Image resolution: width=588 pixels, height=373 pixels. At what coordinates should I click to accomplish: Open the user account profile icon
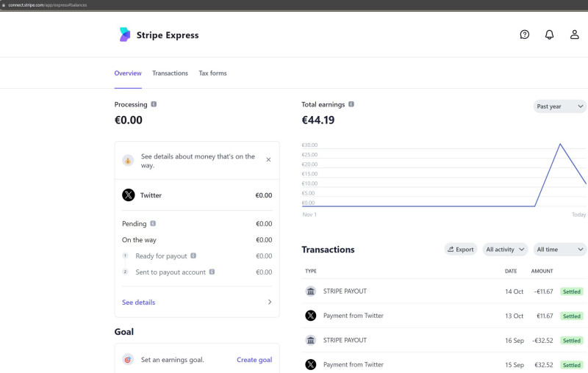pos(575,35)
